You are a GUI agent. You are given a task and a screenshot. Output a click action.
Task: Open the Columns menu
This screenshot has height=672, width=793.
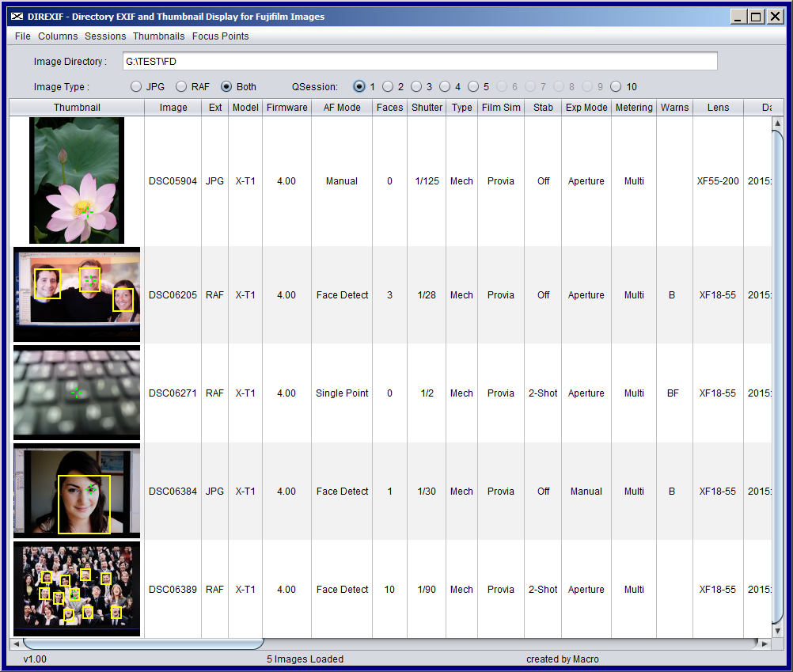pos(58,36)
